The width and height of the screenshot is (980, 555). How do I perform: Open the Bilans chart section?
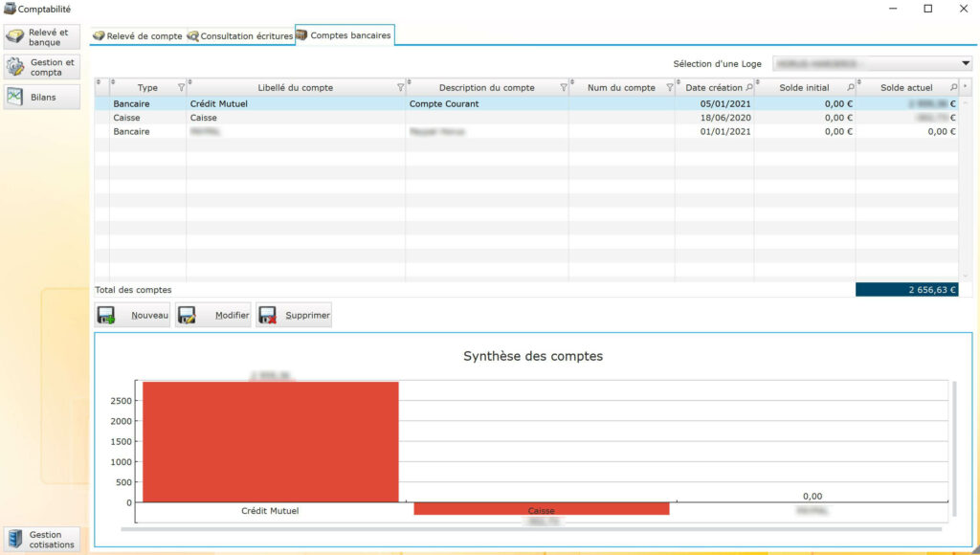[x=41, y=97]
